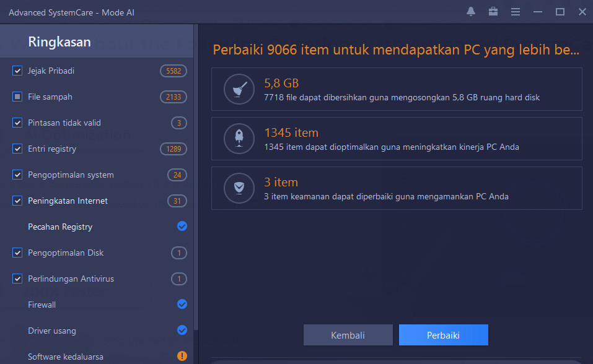
Task: Open the toolbox briefcase icon
Action: (493, 12)
